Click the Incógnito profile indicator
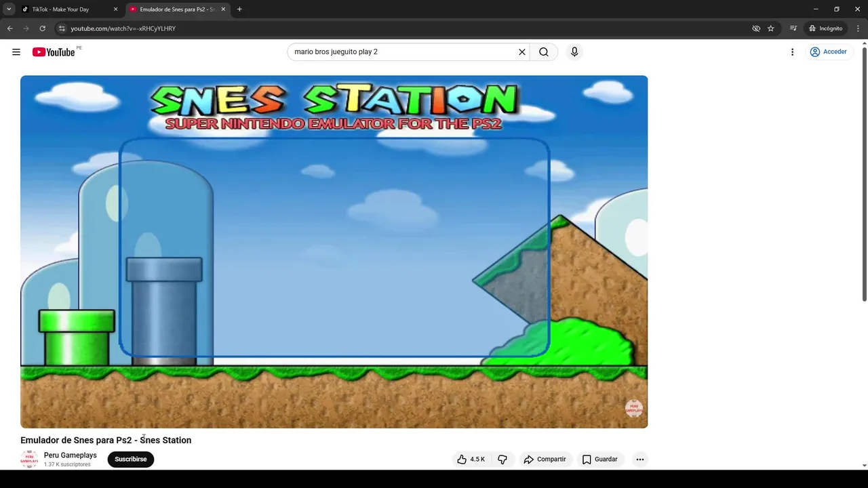 click(x=825, y=28)
